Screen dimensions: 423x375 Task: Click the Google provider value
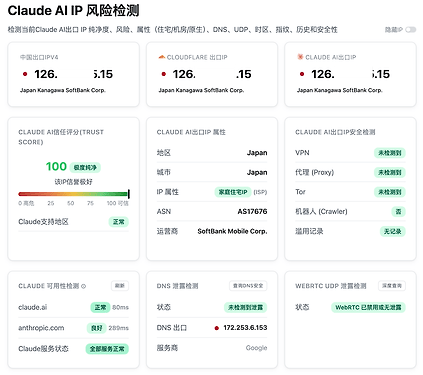click(256, 348)
